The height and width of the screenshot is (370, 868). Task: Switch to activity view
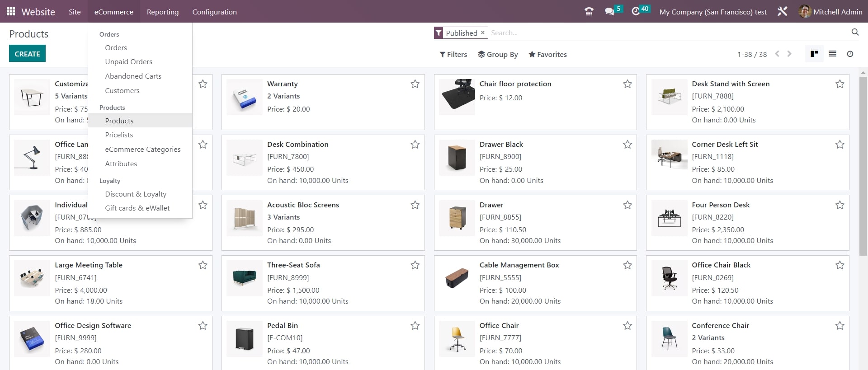(850, 54)
